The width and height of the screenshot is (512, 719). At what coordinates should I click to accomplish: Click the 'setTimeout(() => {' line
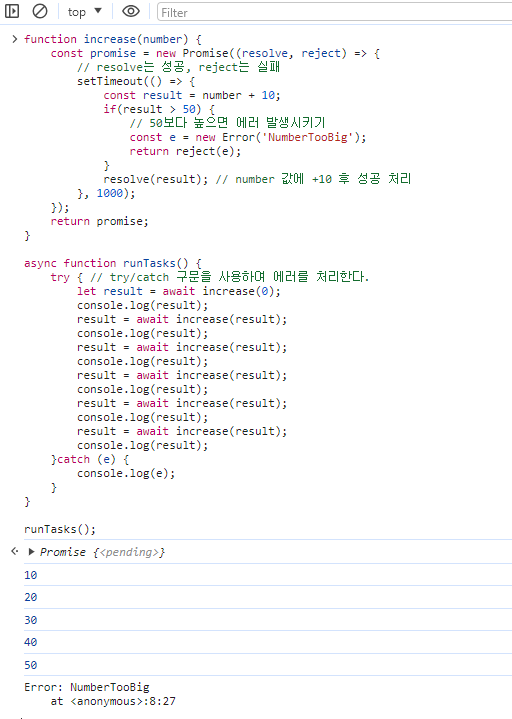pos(136,81)
